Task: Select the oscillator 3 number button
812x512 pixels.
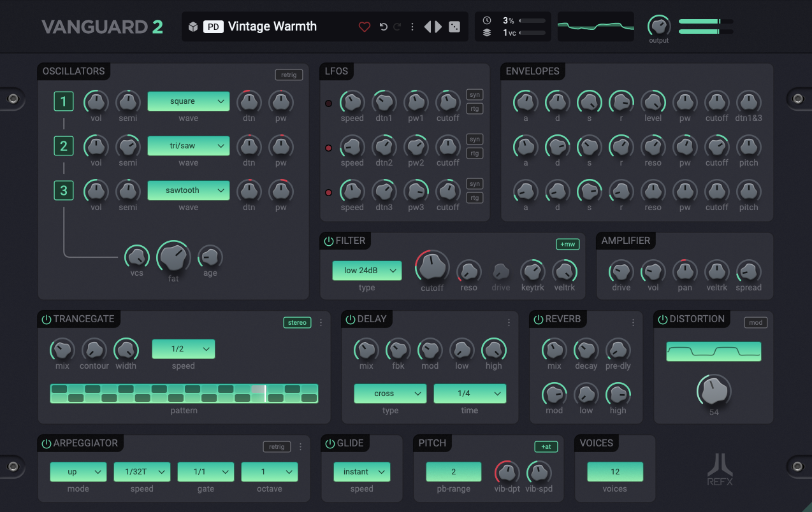Action: tap(64, 190)
